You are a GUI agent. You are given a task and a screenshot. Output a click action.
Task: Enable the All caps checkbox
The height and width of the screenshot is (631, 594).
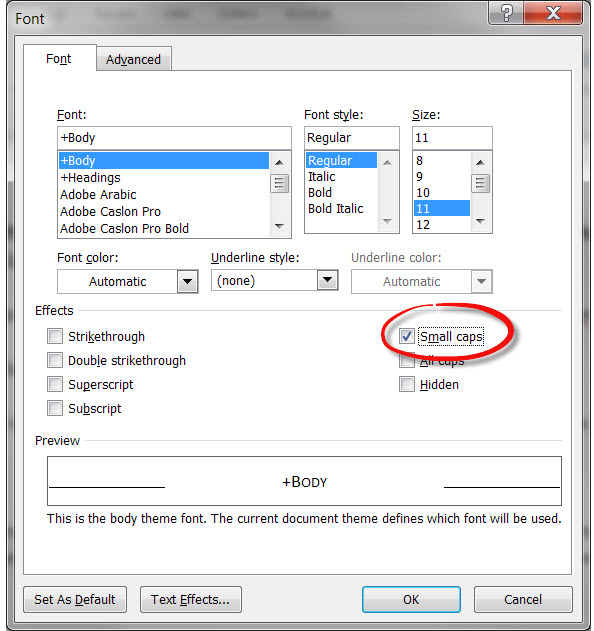pos(406,360)
